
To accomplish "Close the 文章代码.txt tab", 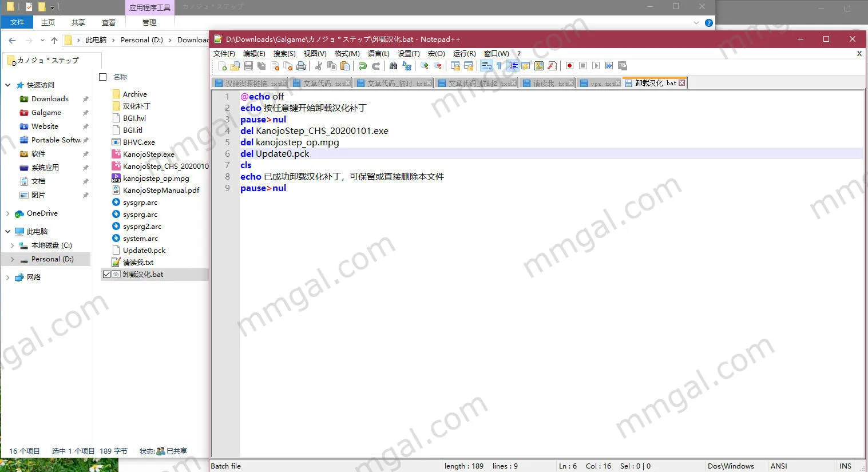I will click(x=348, y=84).
